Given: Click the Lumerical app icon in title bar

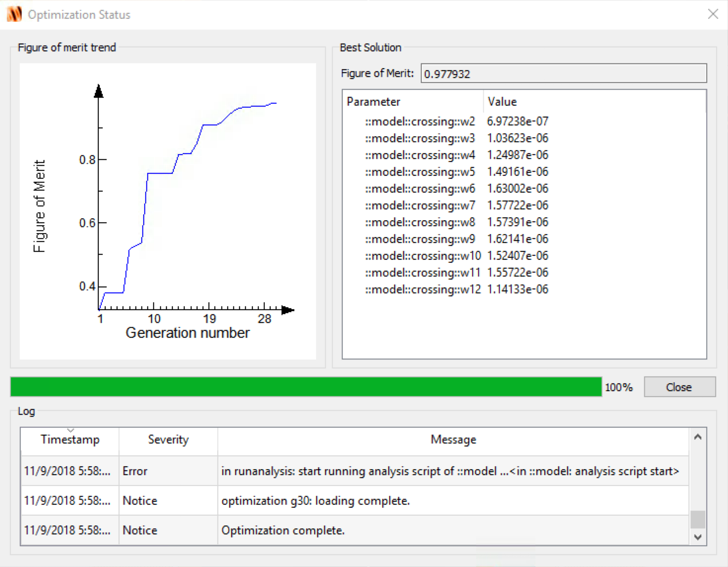Looking at the screenshot, I should pos(14,14).
